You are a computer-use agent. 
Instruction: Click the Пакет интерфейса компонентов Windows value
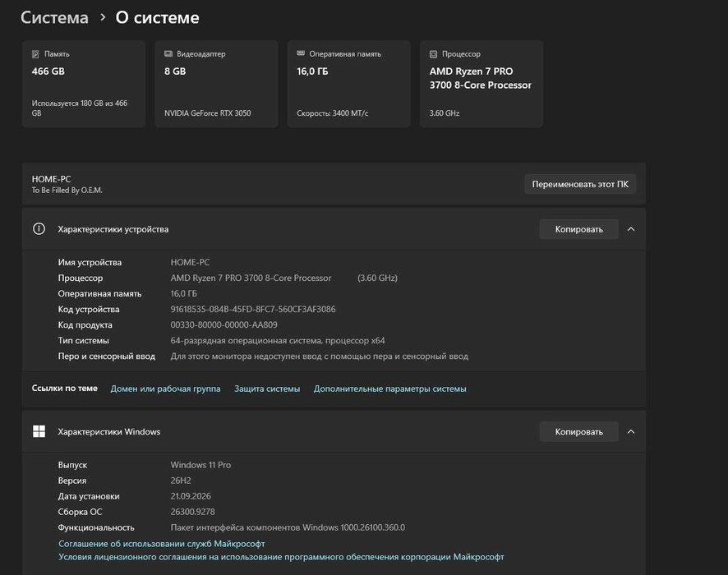point(288,527)
